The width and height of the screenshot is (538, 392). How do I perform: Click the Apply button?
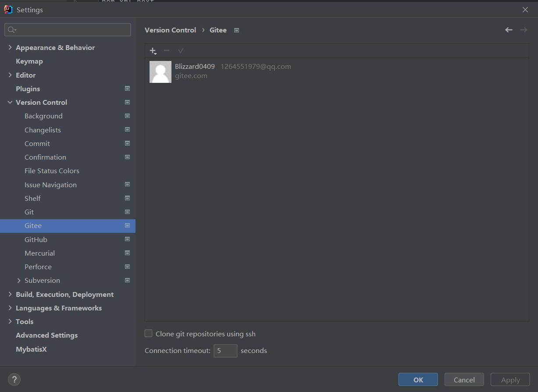coord(510,380)
